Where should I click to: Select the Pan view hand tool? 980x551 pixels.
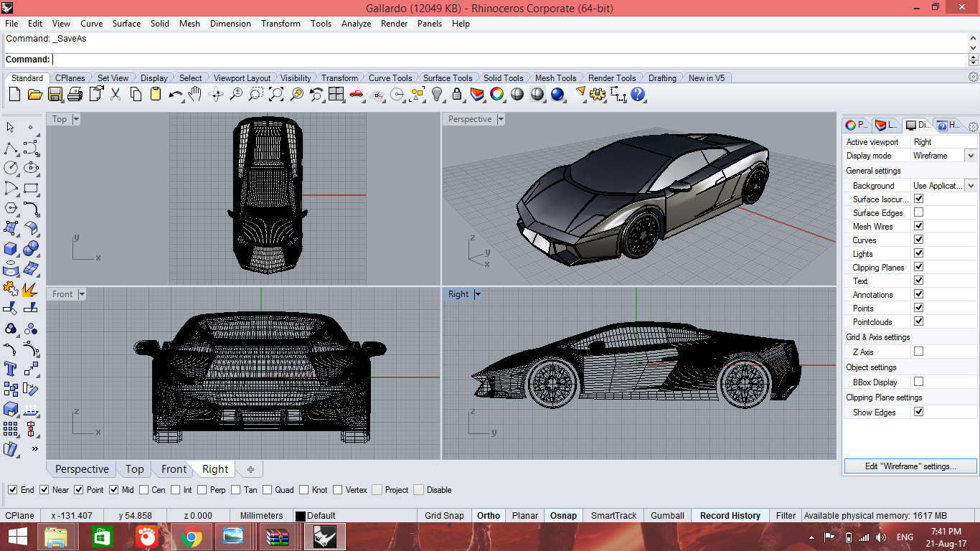click(x=195, y=94)
